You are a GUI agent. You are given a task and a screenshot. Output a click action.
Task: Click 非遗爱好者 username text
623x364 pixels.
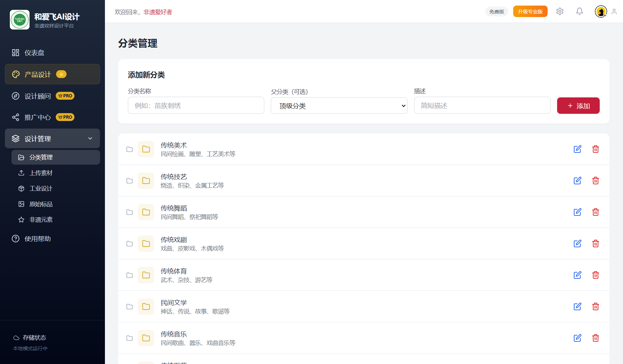[x=158, y=12]
